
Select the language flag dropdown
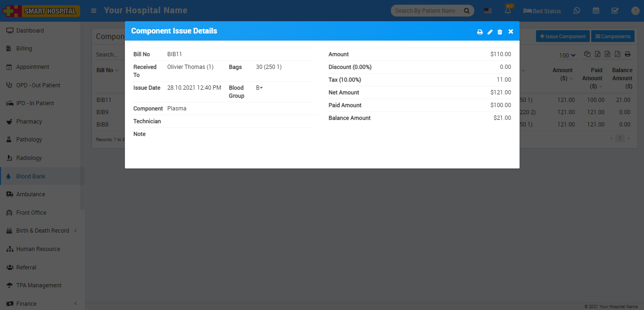tap(488, 10)
